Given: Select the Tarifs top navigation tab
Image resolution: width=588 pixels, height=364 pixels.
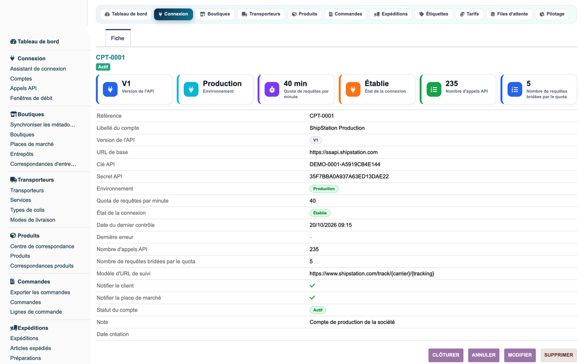Looking at the screenshot, I should (469, 14).
